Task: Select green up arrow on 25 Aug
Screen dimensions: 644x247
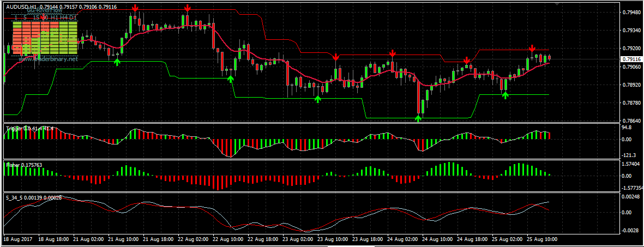Action: pos(505,95)
